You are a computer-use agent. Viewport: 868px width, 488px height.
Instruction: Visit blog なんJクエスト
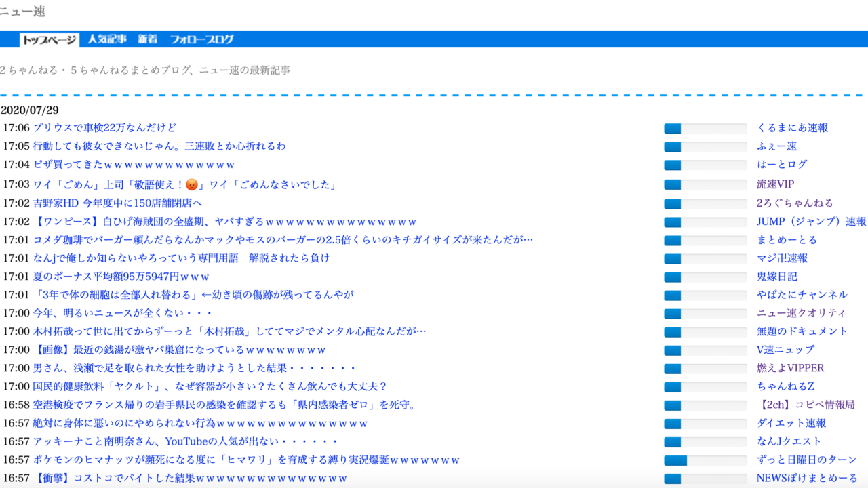(789, 442)
